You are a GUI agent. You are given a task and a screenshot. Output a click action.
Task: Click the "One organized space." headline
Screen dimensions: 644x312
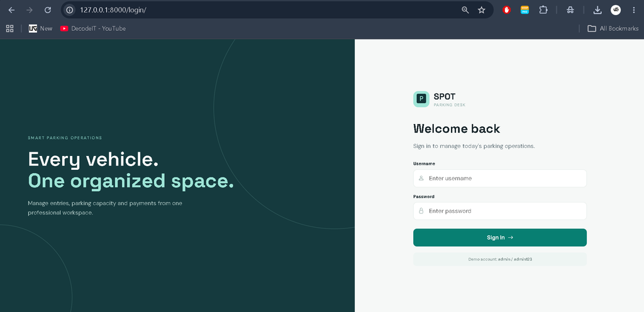[x=131, y=181]
